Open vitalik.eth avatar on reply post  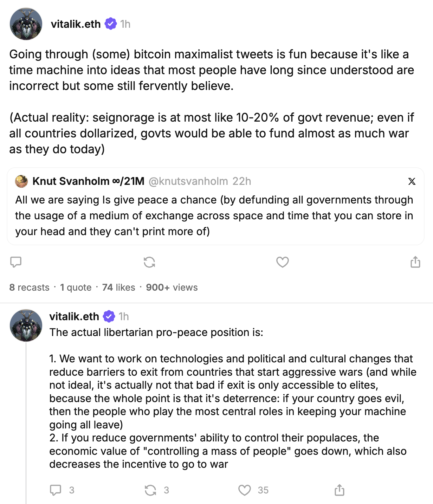click(x=26, y=325)
